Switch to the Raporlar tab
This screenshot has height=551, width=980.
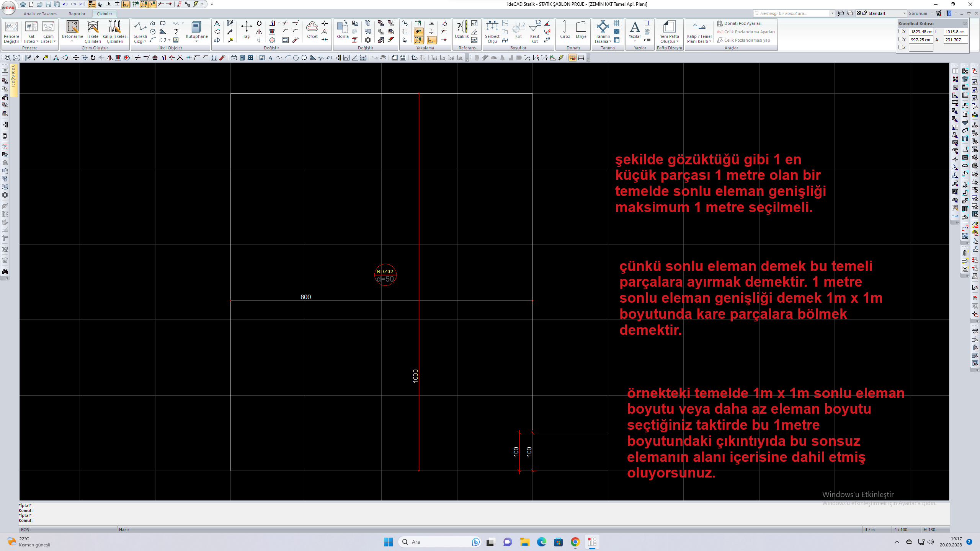click(x=77, y=14)
